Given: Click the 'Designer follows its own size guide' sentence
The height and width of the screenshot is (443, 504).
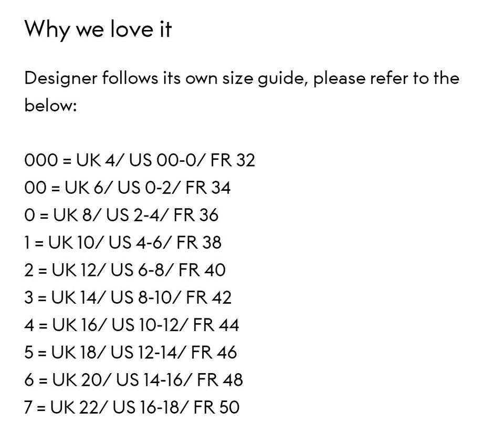Looking at the screenshot, I should 241,78.
